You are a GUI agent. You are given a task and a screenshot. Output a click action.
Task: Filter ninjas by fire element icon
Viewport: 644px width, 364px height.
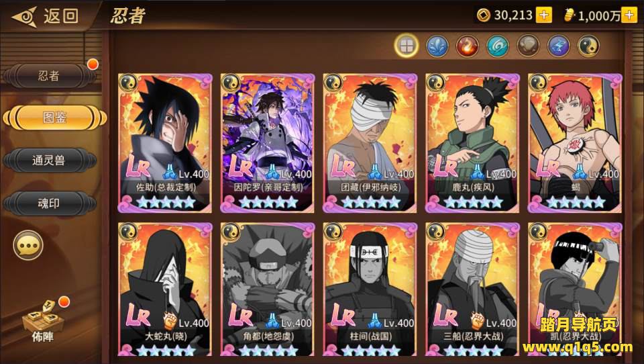(x=468, y=46)
